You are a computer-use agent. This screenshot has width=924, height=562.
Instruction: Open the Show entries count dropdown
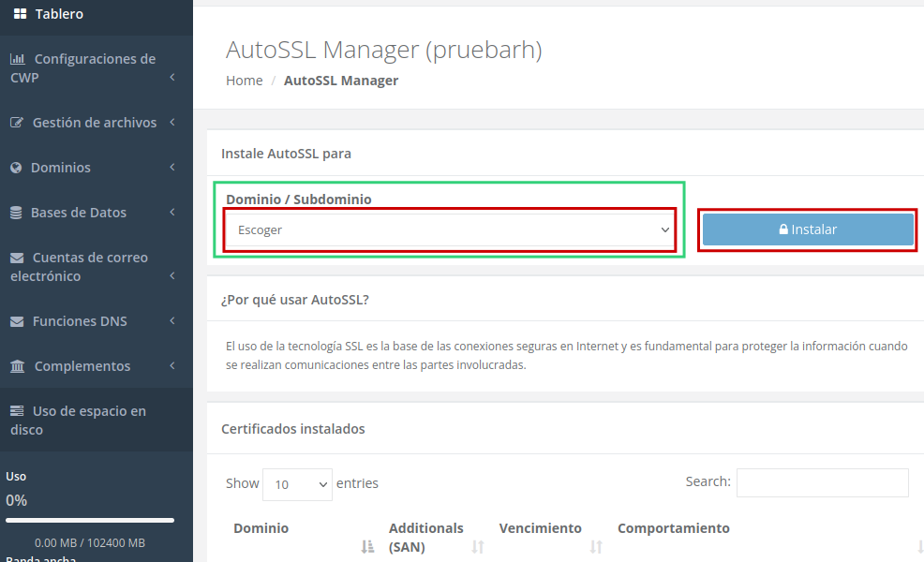tap(297, 484)
